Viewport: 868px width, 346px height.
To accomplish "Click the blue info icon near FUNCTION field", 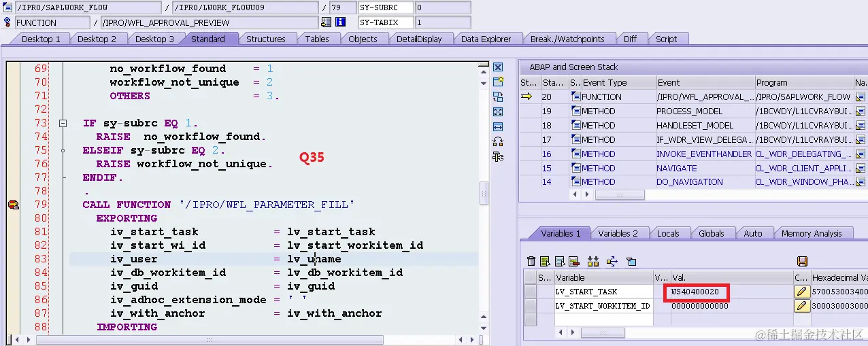I will (x=340, y=22).
